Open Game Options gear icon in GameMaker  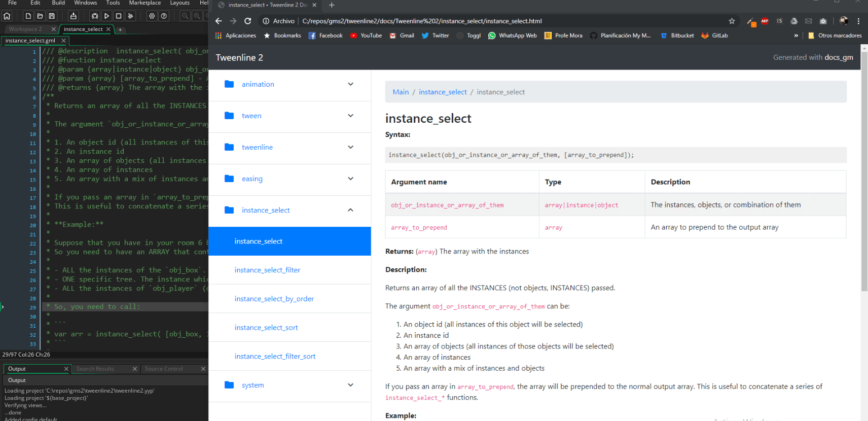coord(152,16)
